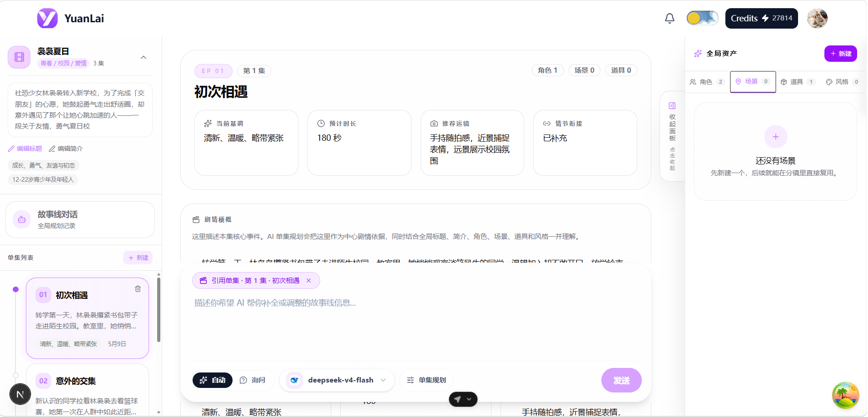Click the robot icon in 故事线对话

coord(22,219)
